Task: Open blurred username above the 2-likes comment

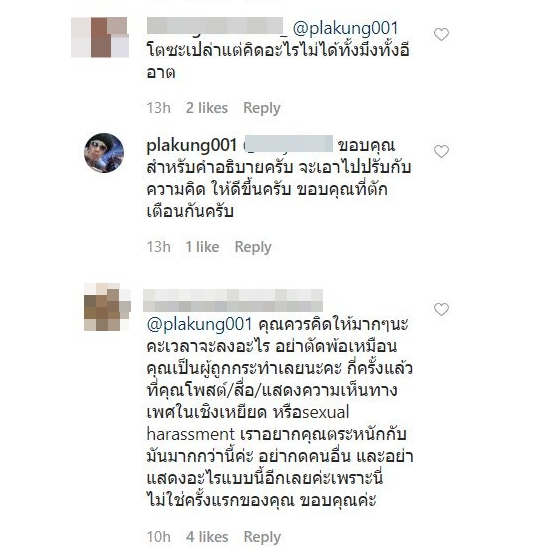Action: [217, 27]
